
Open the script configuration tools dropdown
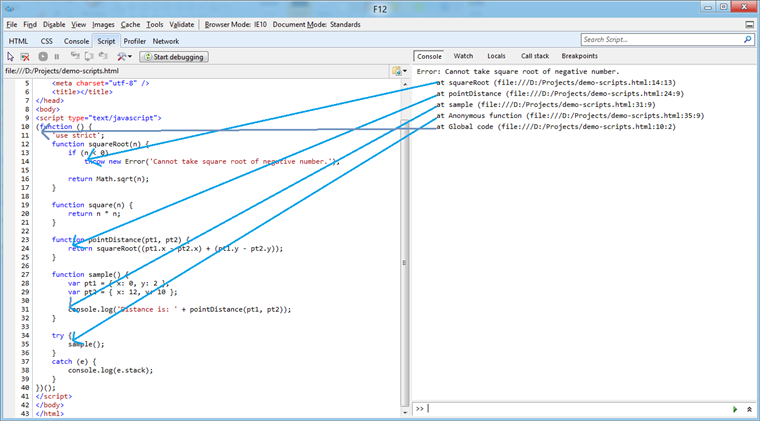tap(124, 57)
